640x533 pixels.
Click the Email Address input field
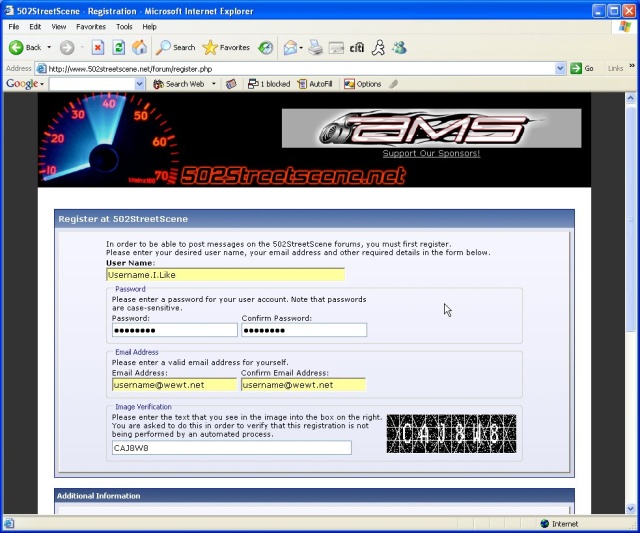click(x=174, y=385)
